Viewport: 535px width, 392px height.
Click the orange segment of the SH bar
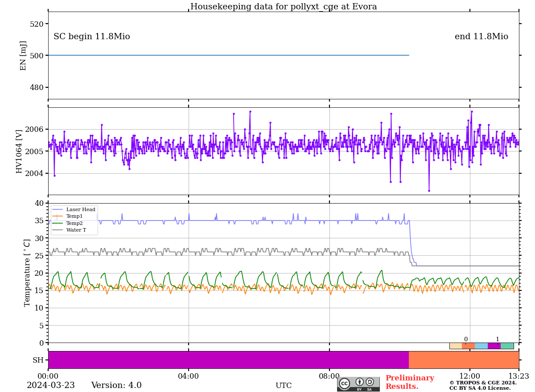point(464,360)
